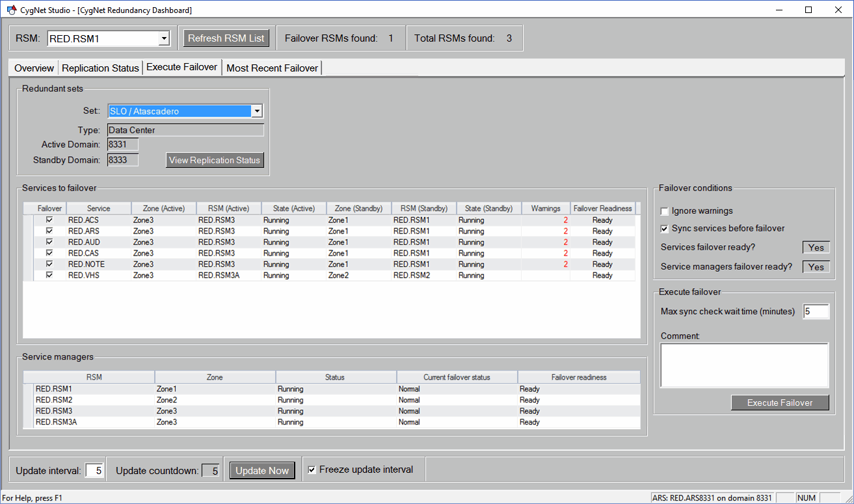The width and height of the screenshot is (854, 504).
Task: Click the Update interval input field
Action: coord(94,470)
